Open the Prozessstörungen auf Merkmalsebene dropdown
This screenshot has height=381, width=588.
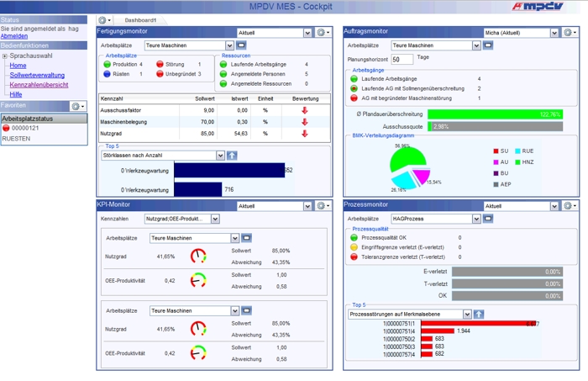click(x=467, y=315)
